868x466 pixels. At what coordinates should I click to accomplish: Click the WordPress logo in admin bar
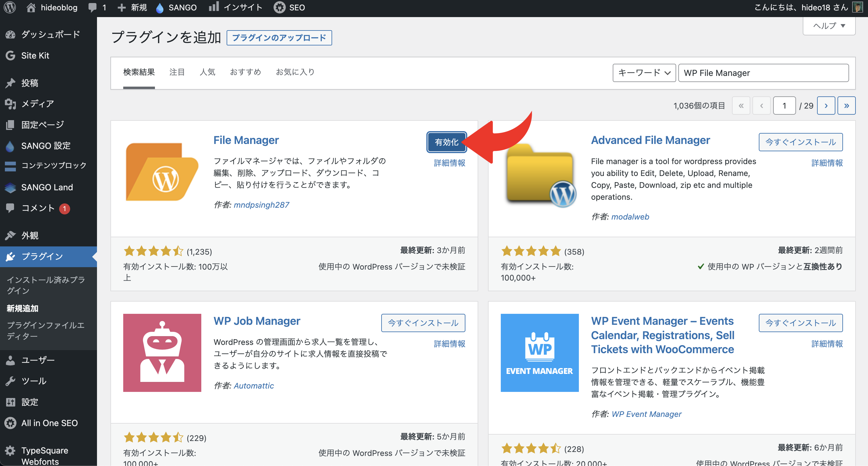pyautogui.click(x=10, y=7)
